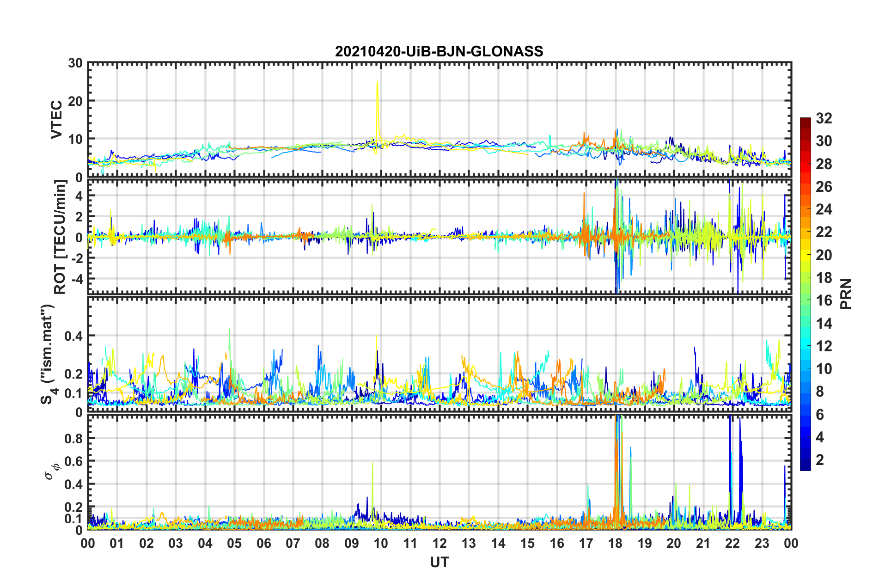
Task: Click UT axis tick label 03
Action: [176, 543]
